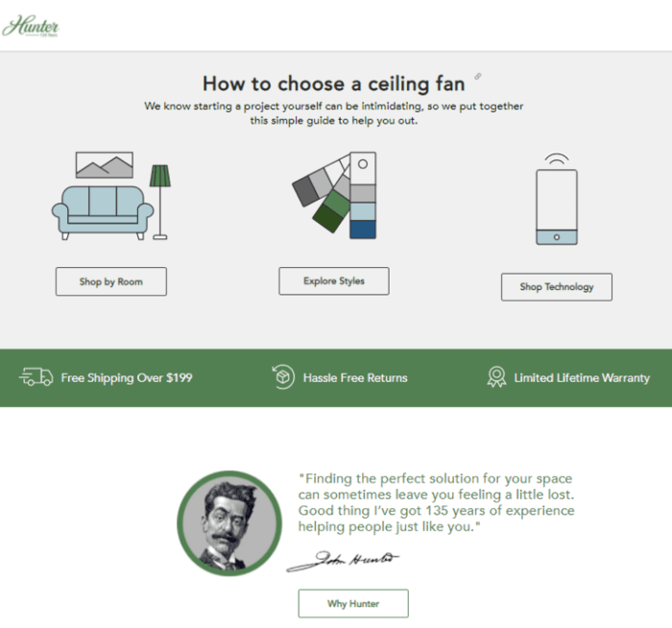This screenshot has width=672, height=628.
Task: Click the Hunter logo in header
Action: (x=31, y=26)
